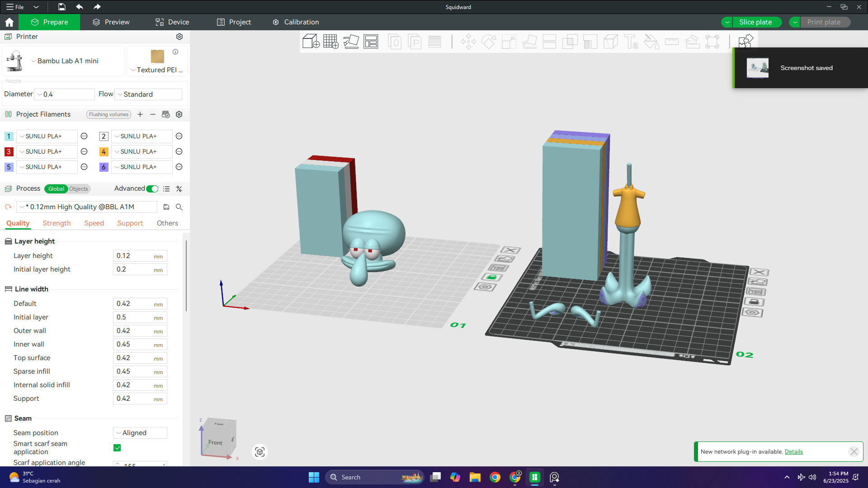Click the Arrange all objects icon
Viewport: 868px width, 488px height.
click(371, 42)
